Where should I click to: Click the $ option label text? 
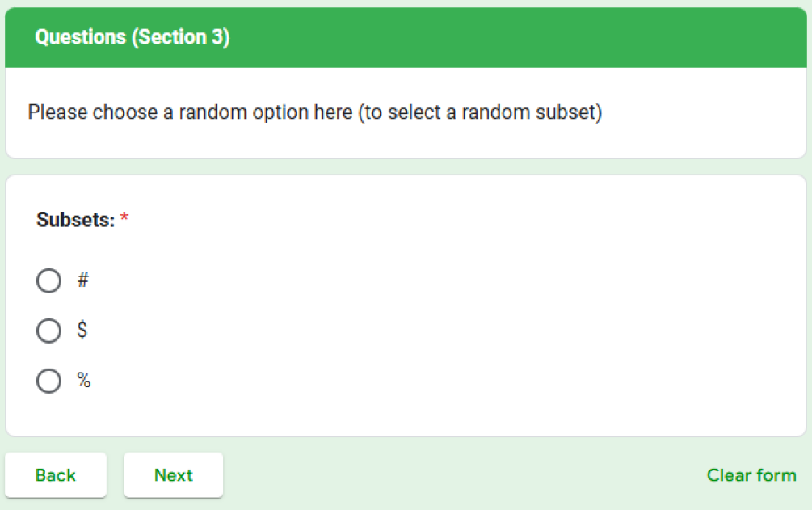tap(82, 331)
